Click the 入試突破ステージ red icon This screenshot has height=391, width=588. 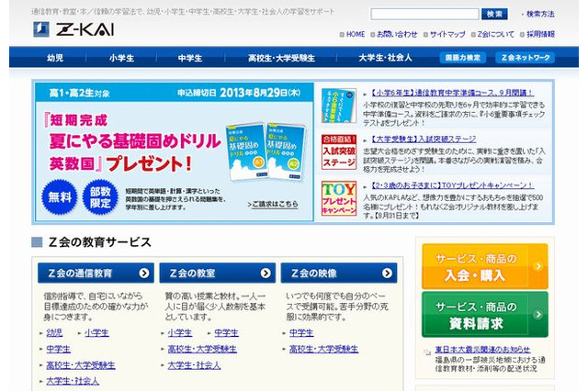coord(339,152)
